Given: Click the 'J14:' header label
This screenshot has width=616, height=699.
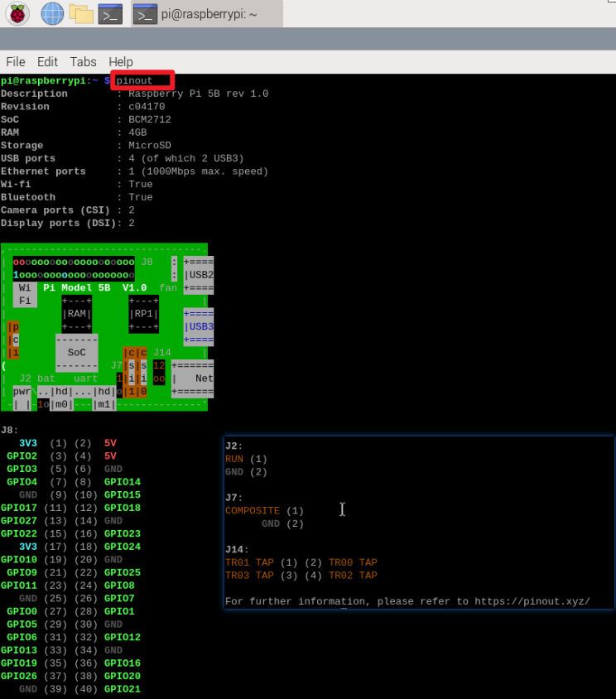Looking at the screenshot, I should pyautogui.click(x=237, y=550).
